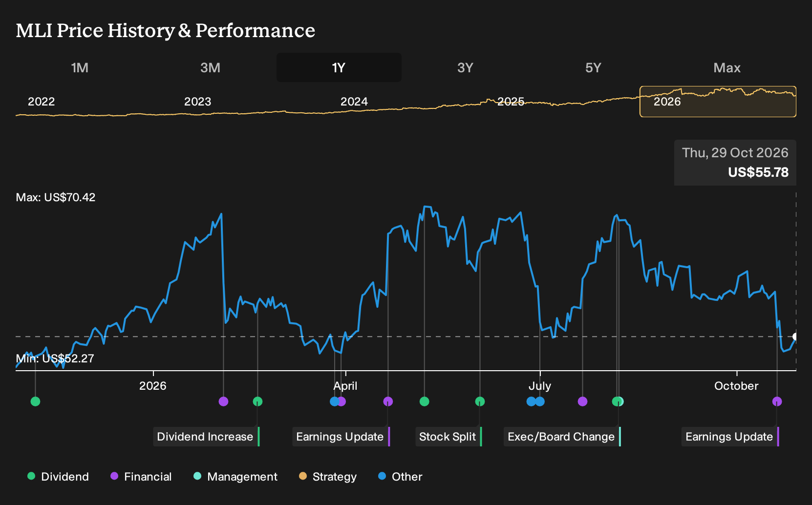Viewport: 812px width, 505px height.
Task: Click the purple financial marker after July
Action: pyautogui.click(x=582, y=401)
